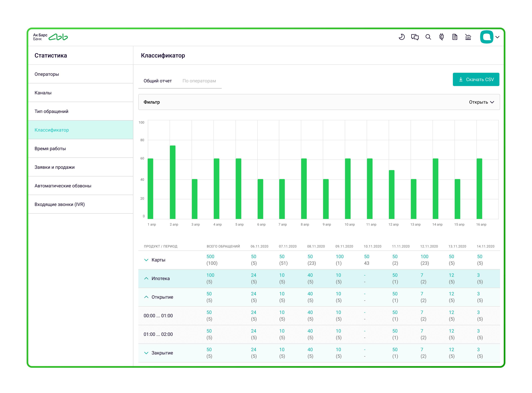Click the magnifier search icon

[x=428, y=37]
